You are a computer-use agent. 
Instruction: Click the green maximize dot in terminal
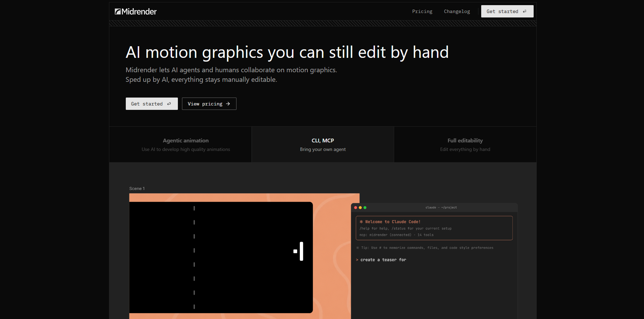point(365,207)
